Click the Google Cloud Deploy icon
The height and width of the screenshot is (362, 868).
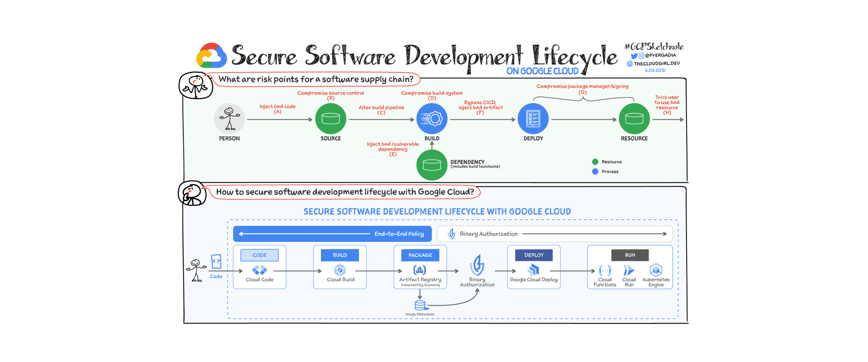(x=533, y=270)
